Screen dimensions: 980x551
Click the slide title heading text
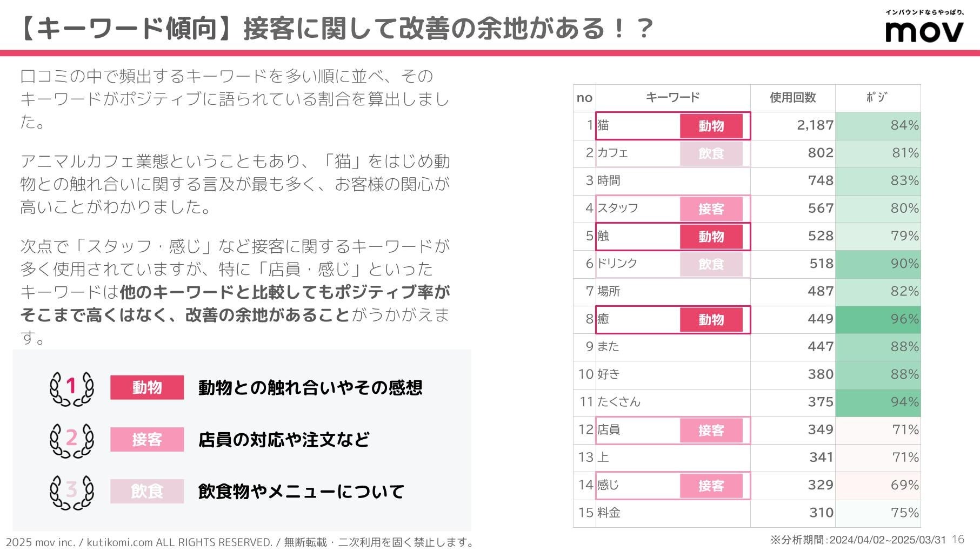pyautogui.click(x=335, y=28)
